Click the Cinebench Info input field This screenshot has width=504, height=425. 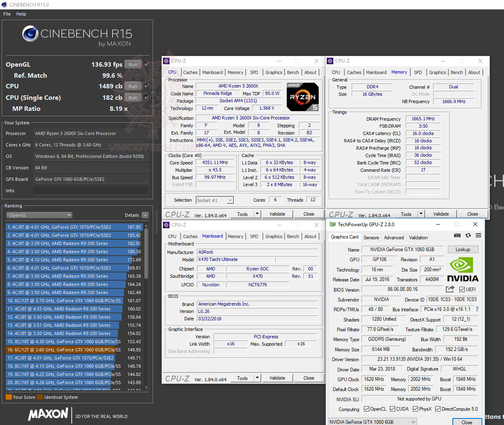91,191
